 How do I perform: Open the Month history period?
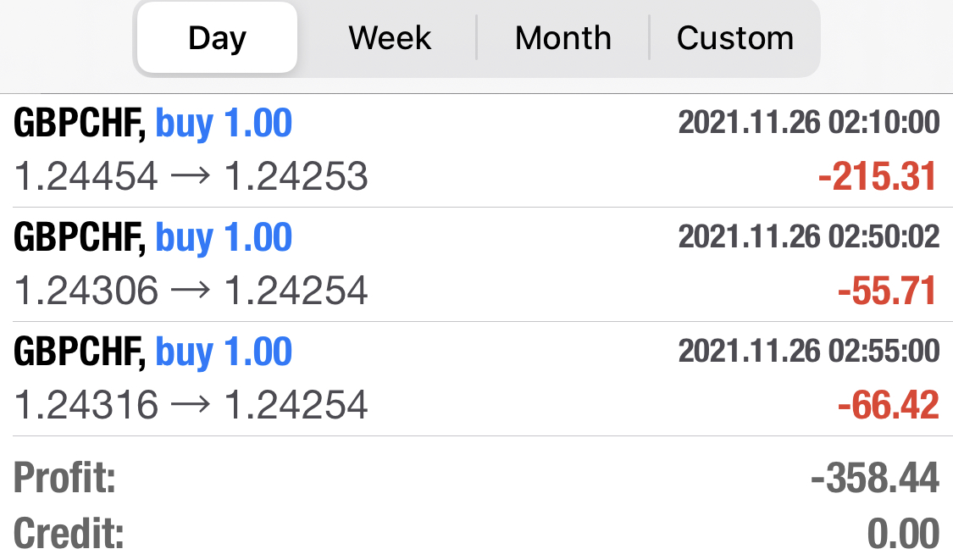pyautogui.click(x=562, y=38)
